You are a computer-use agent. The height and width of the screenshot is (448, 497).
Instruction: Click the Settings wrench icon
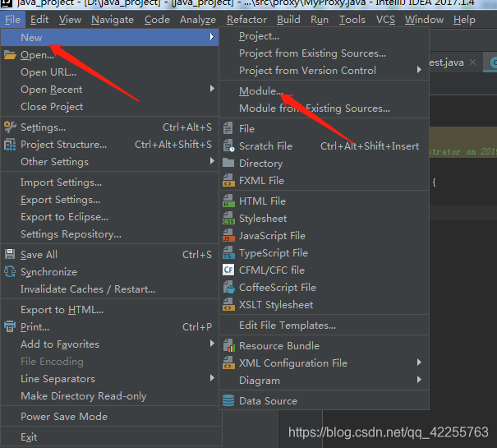click(10, 127)
